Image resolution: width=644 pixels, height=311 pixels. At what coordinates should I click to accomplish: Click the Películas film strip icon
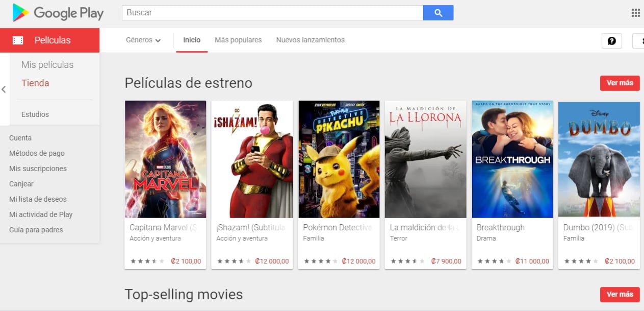tap(18, 40)
